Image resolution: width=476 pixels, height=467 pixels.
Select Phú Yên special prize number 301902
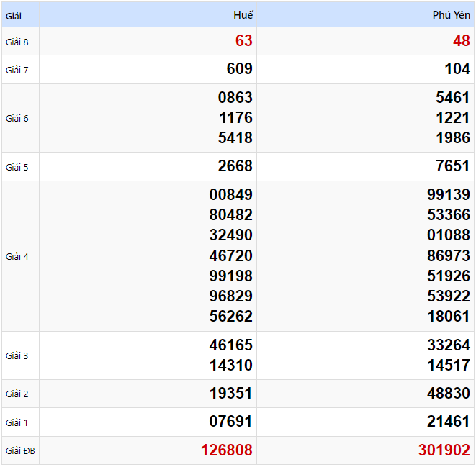click(444, 450)
